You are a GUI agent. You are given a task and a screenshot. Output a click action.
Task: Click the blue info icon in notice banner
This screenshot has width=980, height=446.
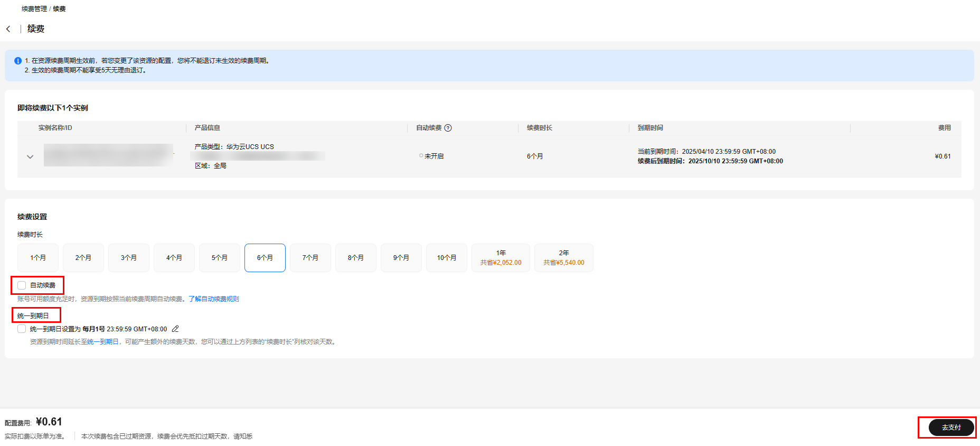(18, 61)
